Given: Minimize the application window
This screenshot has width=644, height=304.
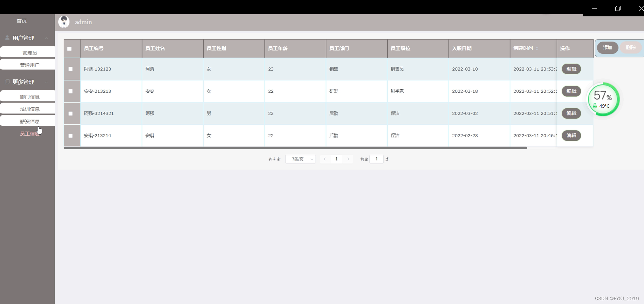Looking at the screenshot, I should coord(594,8).
